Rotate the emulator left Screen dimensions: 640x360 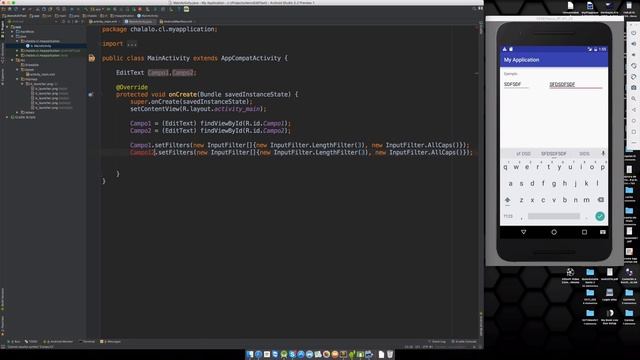(633, 66)
